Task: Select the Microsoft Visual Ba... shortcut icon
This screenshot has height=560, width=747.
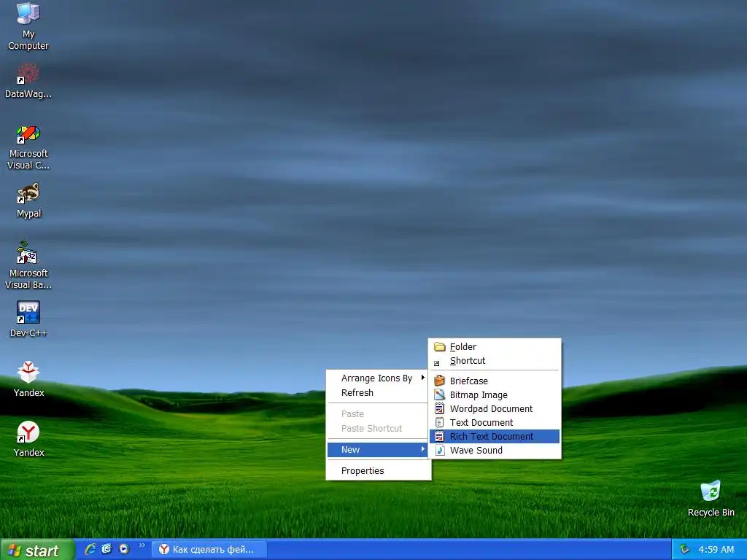Action: click(x=28, y=265)
